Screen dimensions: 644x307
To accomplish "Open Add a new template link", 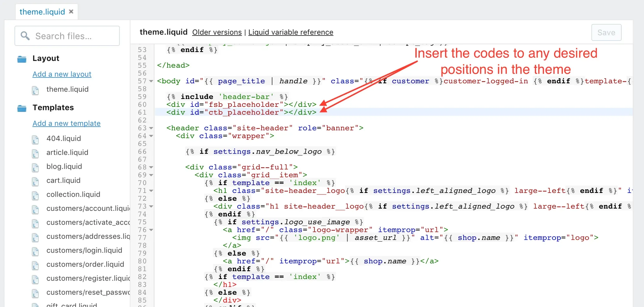I will pos(66,123).
